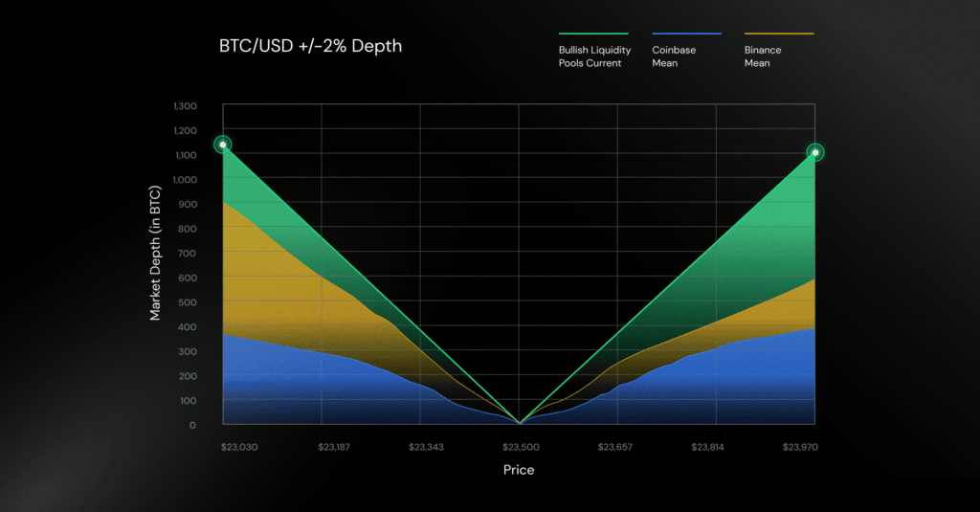The image size is (980, 512).
Task: Click the orange legend line above Binance
Action: click(779, 33)
